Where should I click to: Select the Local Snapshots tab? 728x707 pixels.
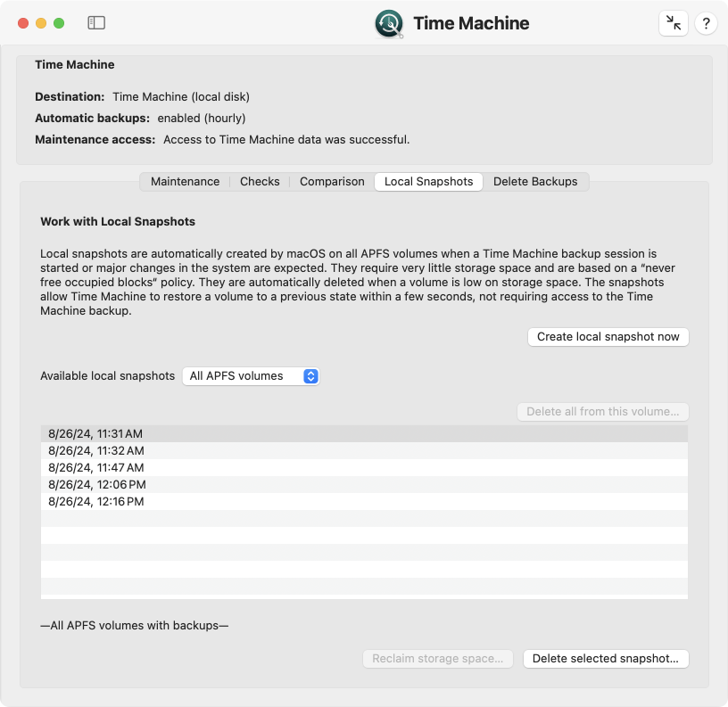[x=428, y=181]
